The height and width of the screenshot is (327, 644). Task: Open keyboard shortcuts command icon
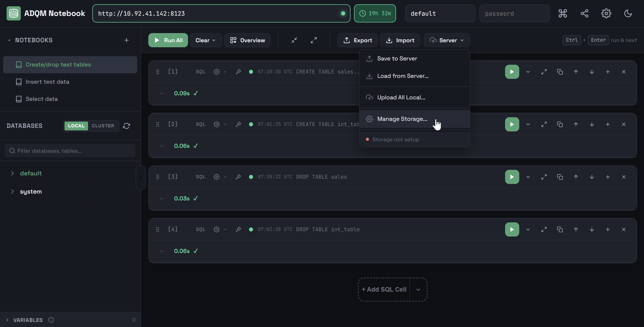tap(563, 13)
